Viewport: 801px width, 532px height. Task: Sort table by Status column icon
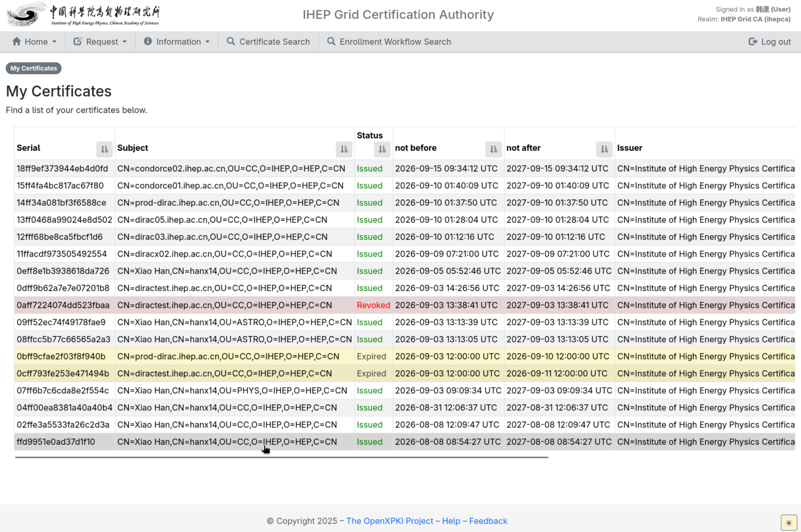[382, 149]
